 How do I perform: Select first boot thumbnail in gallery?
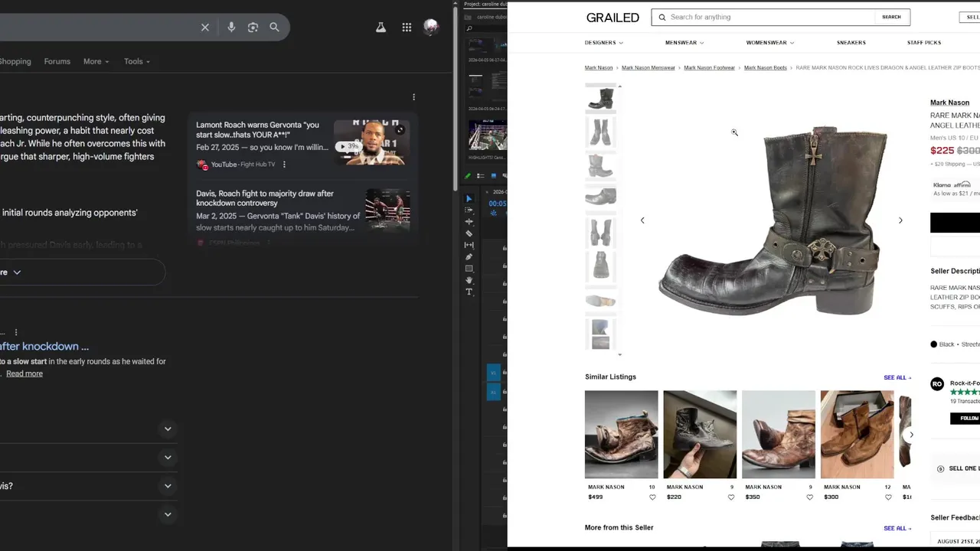600,99
